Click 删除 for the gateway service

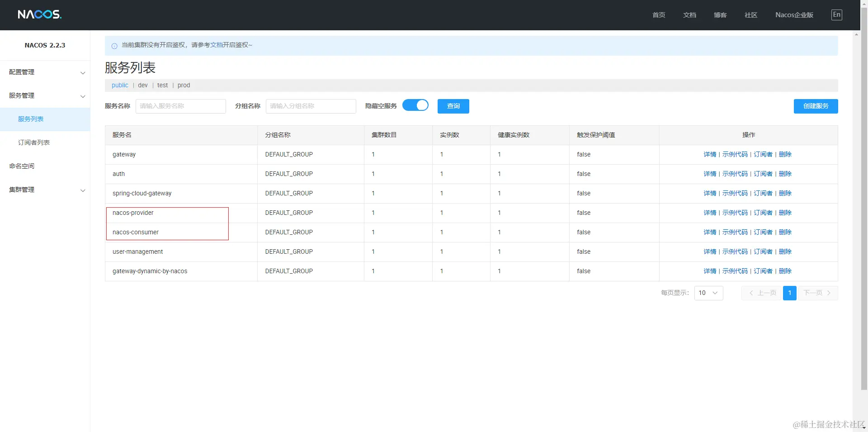[785, 155]
